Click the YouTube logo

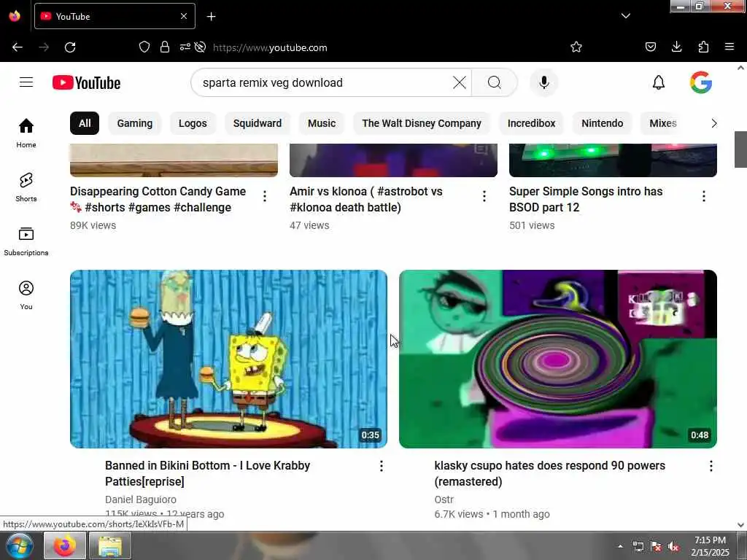click(86, 83)
